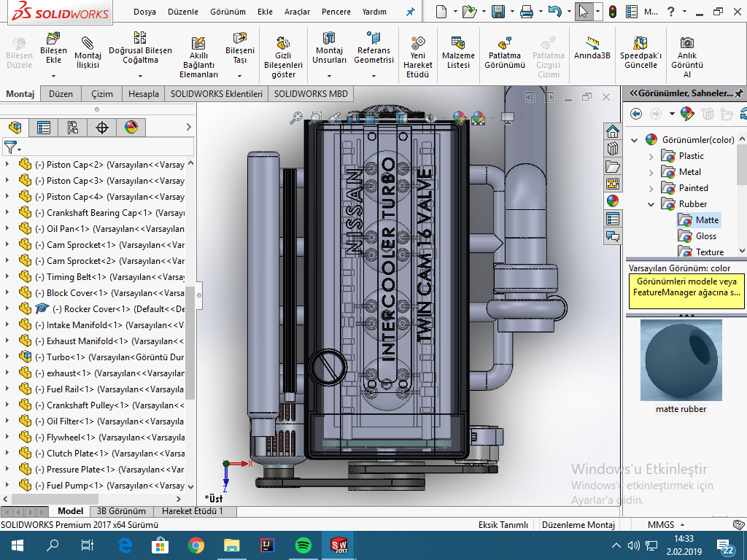Click Speedpak'ı Güncelle icon
747x560 pixels.
click(x=640, y=43)
